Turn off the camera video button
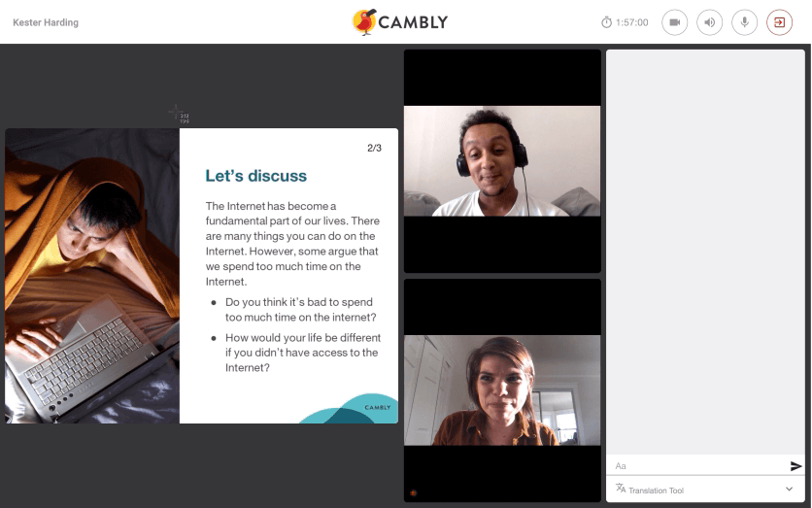 (674, 22)
